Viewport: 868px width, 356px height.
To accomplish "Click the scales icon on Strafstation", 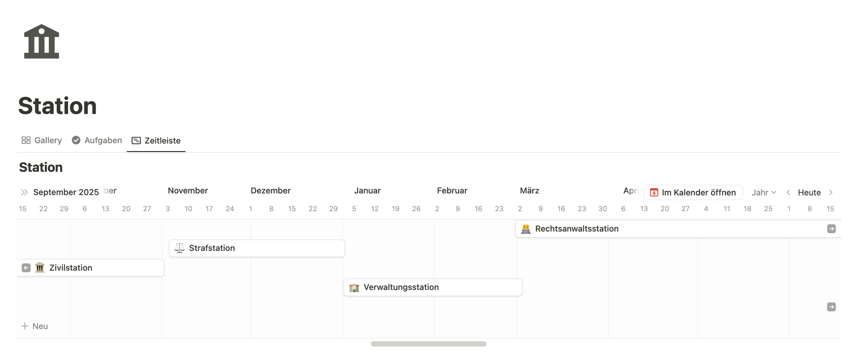I will point(179,248).
